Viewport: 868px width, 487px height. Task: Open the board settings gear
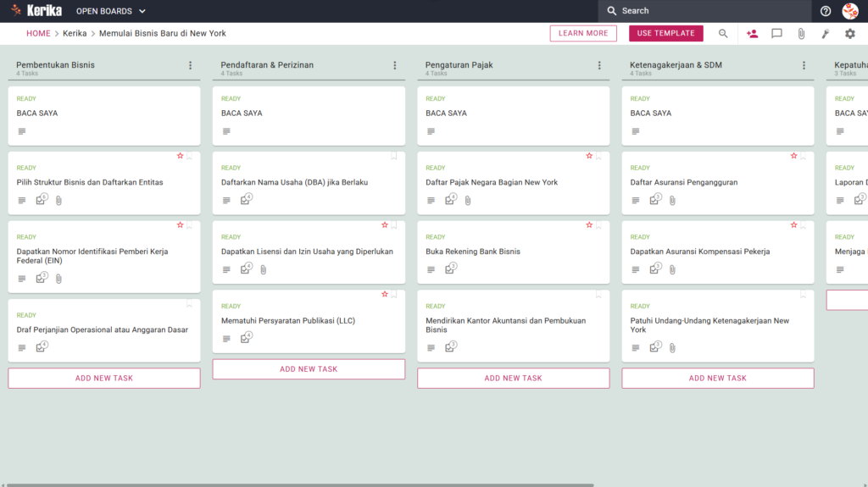click(x=849, y=34)
